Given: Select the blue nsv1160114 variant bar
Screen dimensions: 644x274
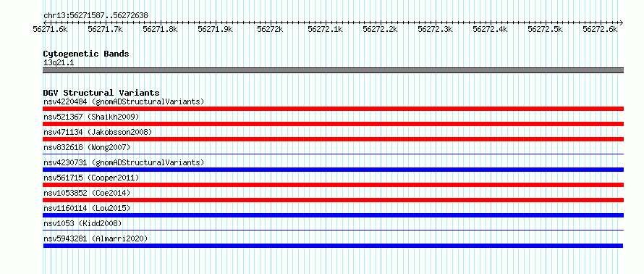Looking at the screenshot, I should [x=333, y=215].
